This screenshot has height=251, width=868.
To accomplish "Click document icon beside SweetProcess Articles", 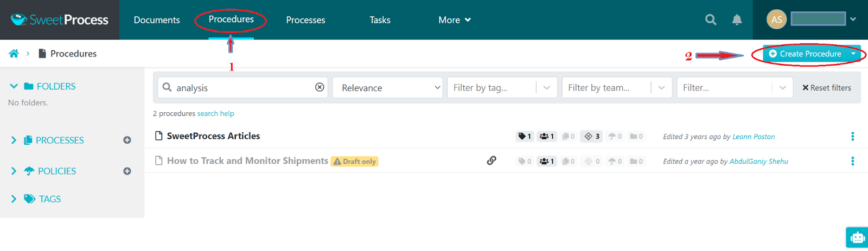I will [x=159, y=136].
